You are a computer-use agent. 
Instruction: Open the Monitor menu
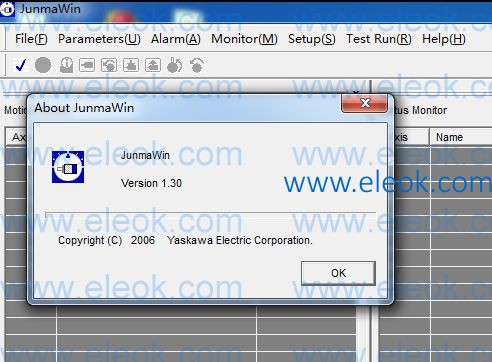244,39
